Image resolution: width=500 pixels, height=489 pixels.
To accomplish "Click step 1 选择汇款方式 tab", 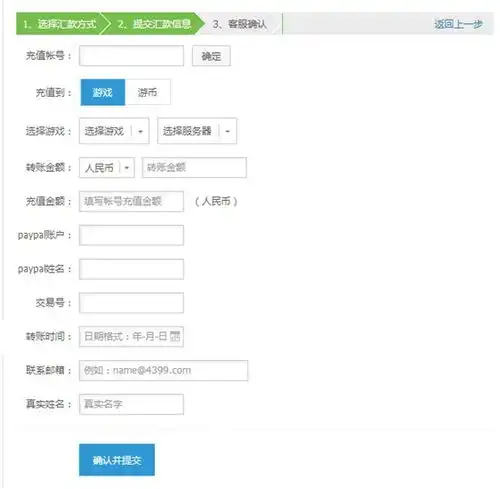I will (x=60, y=24).
